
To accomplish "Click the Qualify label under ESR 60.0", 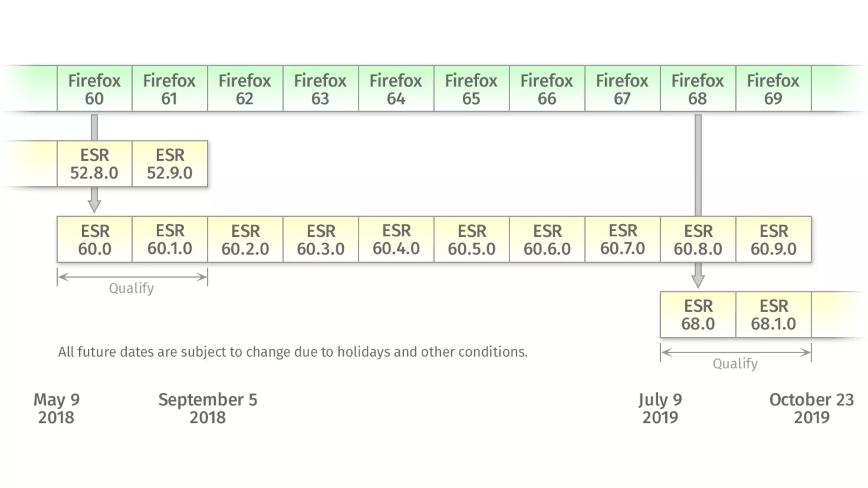I will click(x=131, y=288).
